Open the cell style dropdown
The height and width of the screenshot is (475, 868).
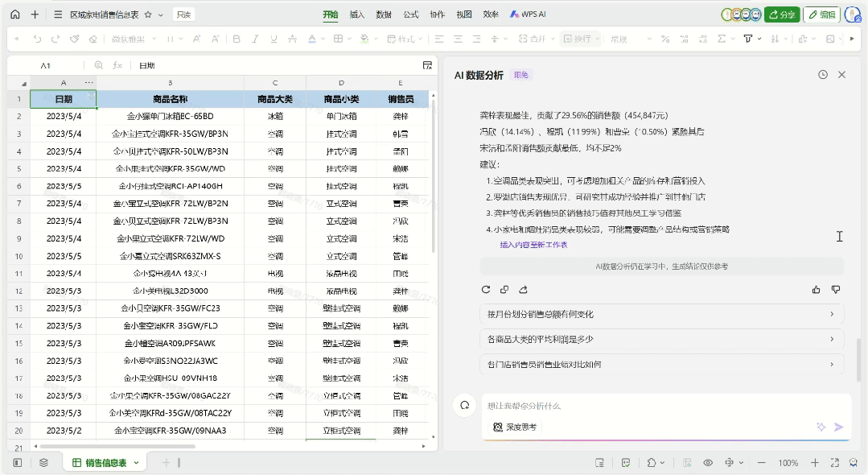(405, 39)
